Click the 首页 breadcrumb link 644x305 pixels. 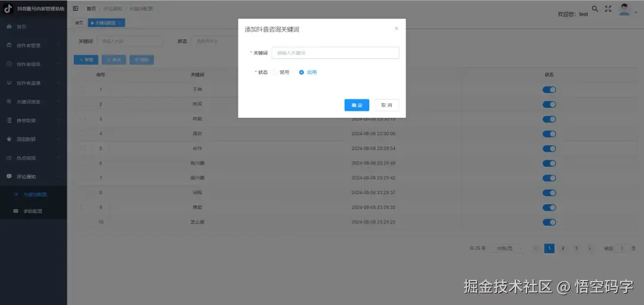91,8
